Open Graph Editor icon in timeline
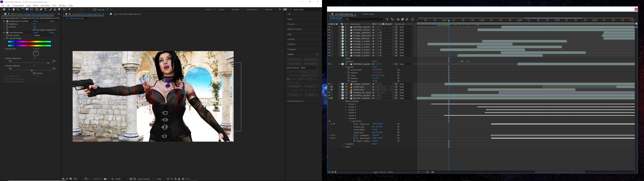This screenshot has height=181, width=644. coord(413,19)
